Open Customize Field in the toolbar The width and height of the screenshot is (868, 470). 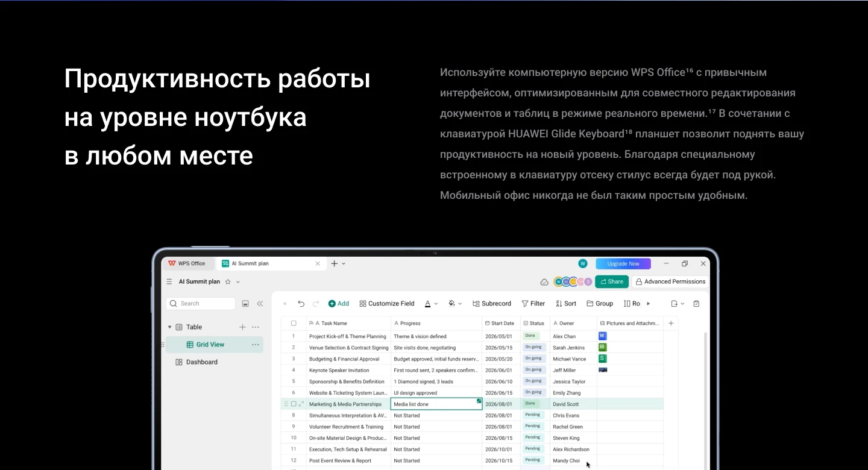387,304
